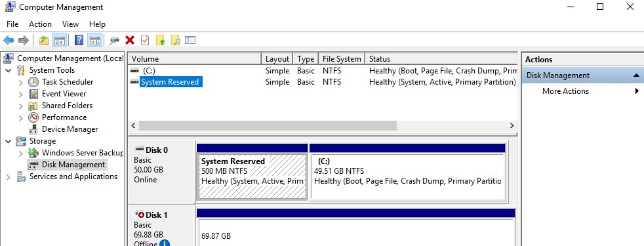This screenshot has width=644, height=246.
Task: Click the yellow note with magnifier icon
Action: pos(175,40)
